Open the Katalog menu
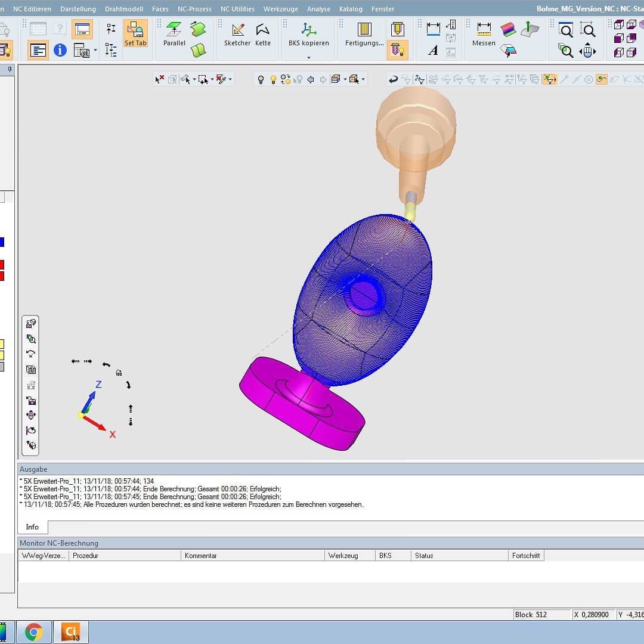 [x=351, y=8]
